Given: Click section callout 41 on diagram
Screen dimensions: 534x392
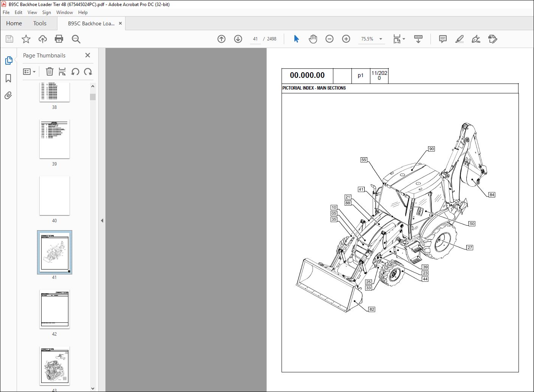Looking at the screenshot, I should tap(361, 189).
